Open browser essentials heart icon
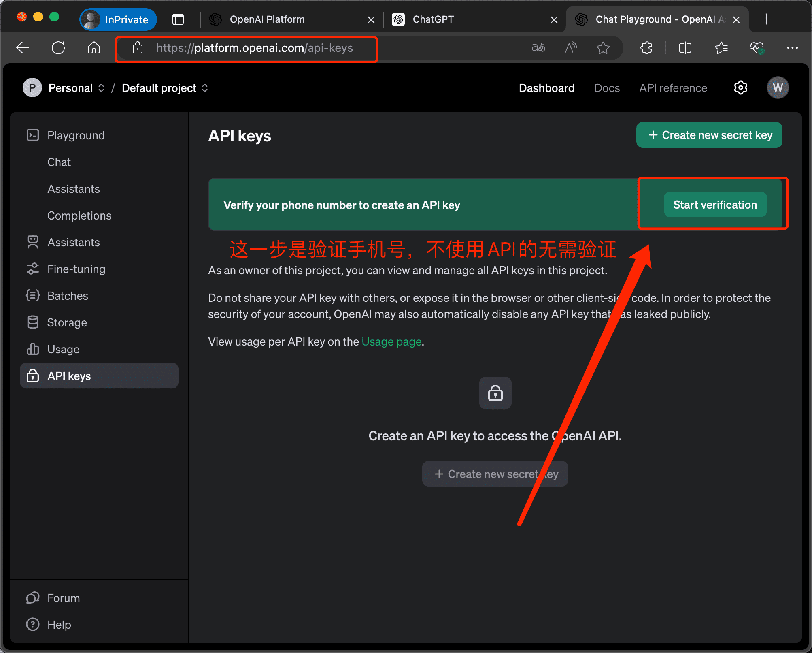 [x=757, y=48]
